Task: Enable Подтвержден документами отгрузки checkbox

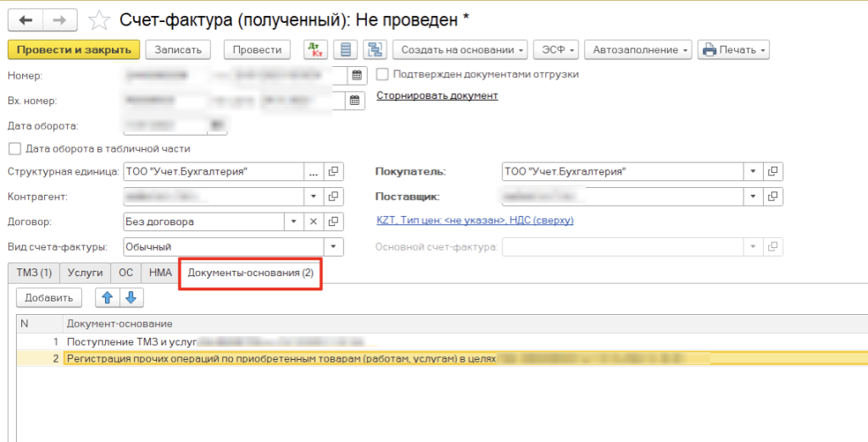Action: coord(382,75)
